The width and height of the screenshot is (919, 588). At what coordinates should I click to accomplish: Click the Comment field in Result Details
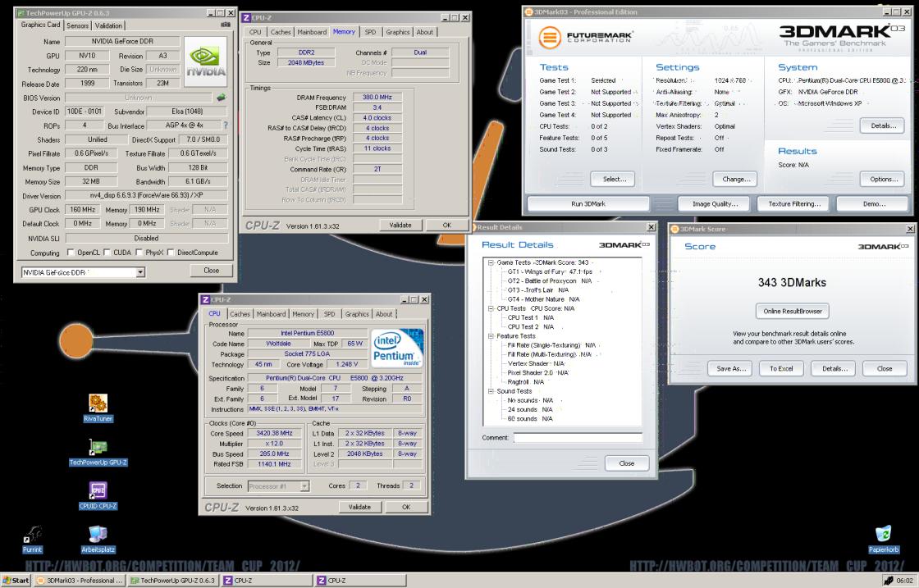pyautogui.click(x=578, y=437)
